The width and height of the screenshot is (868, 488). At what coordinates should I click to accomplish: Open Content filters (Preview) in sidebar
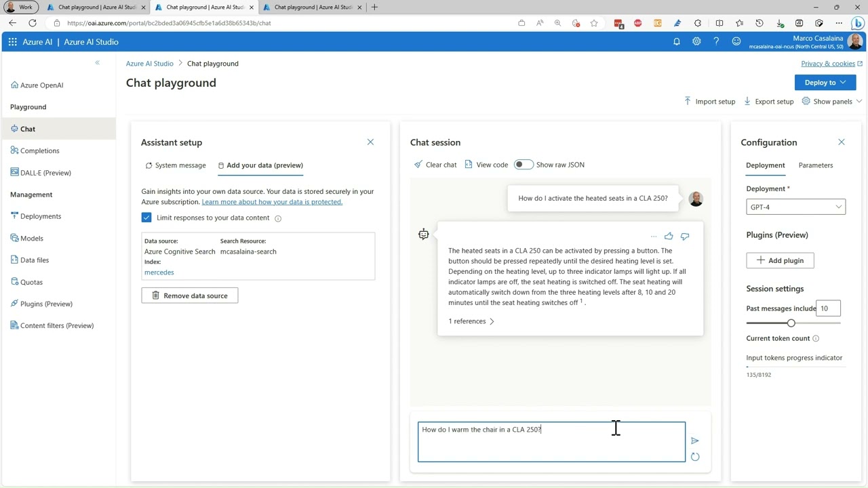point(57,325)
